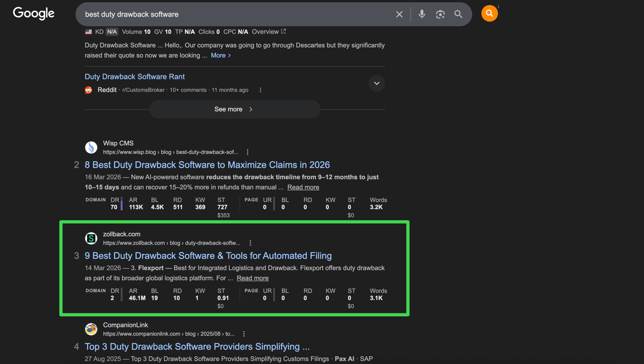Click the zollback domain BL value 19
The height and width of the screenshot is (364, 644).
click(155, 298)
